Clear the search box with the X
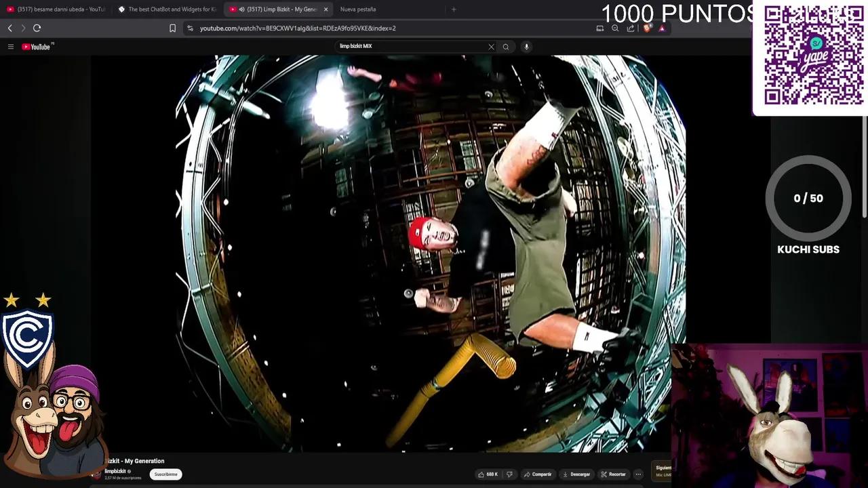The width and height of the screenshot is (868, 488). (491, 47)
